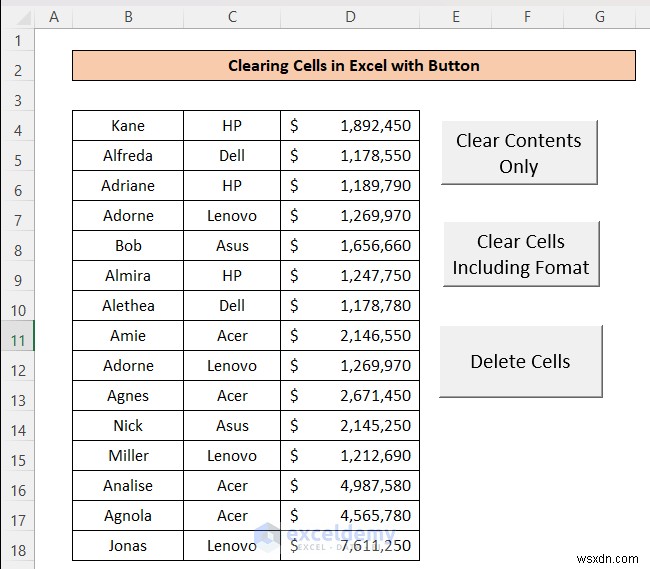Screen dimensions: 650x569
Task: Select the Asus cell in Nick's row
Action: (232, 426)
